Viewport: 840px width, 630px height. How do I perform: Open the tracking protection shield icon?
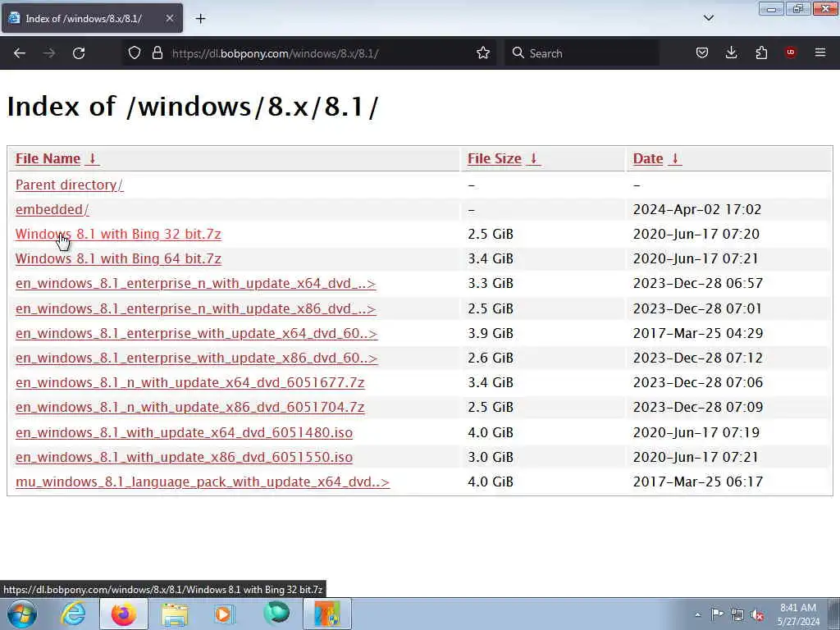(x=135, y=53)
